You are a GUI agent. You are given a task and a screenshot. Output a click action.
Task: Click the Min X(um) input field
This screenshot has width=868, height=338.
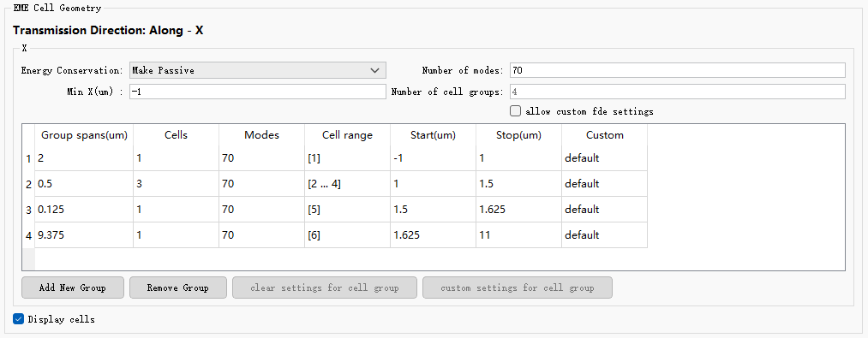point(257,92)
